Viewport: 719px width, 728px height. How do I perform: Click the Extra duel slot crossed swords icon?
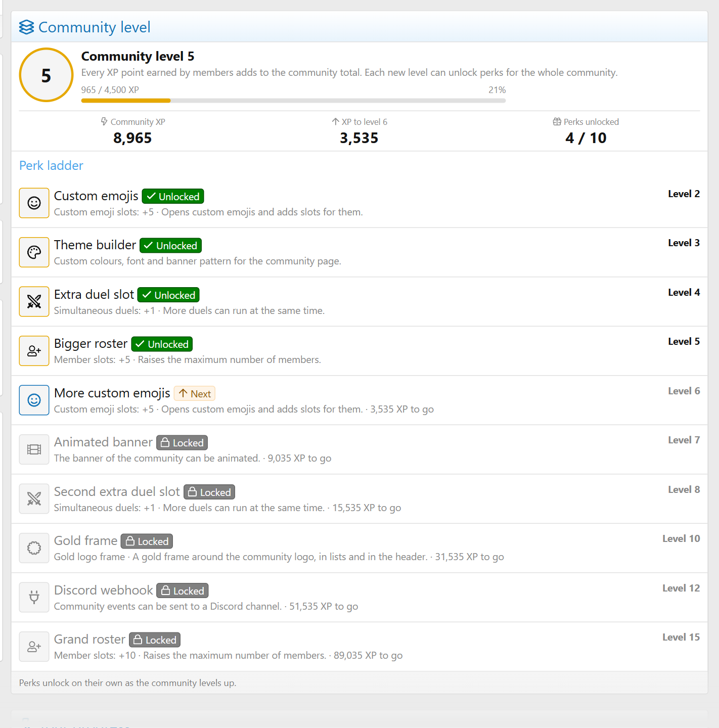coord(34,302)
